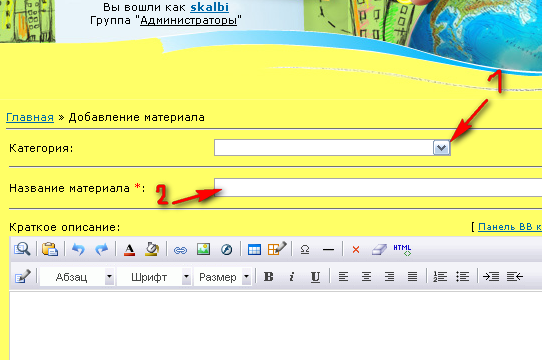Toggle italic formatting
The width and height of the screenshot is (542, 360).
tap(292, 277)
